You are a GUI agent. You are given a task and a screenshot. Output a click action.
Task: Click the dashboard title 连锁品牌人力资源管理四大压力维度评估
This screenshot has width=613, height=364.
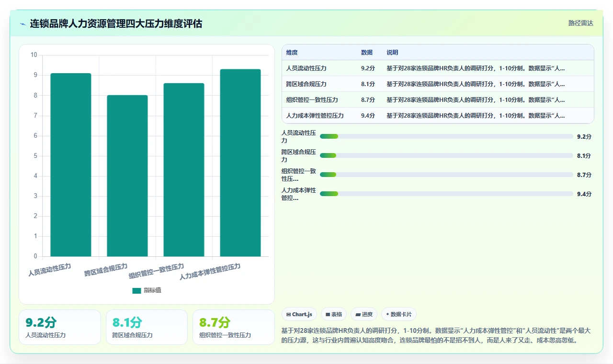coord(116,23)
